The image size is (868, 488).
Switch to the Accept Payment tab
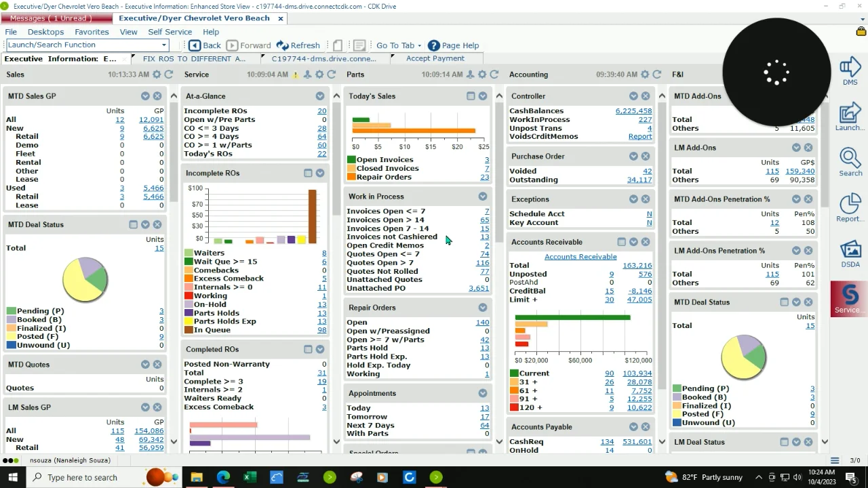435,58
